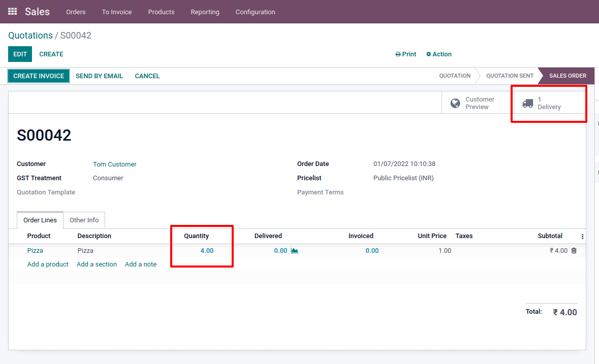Delete the Pizza order line

pyautogui.click(x=574, y=251)
